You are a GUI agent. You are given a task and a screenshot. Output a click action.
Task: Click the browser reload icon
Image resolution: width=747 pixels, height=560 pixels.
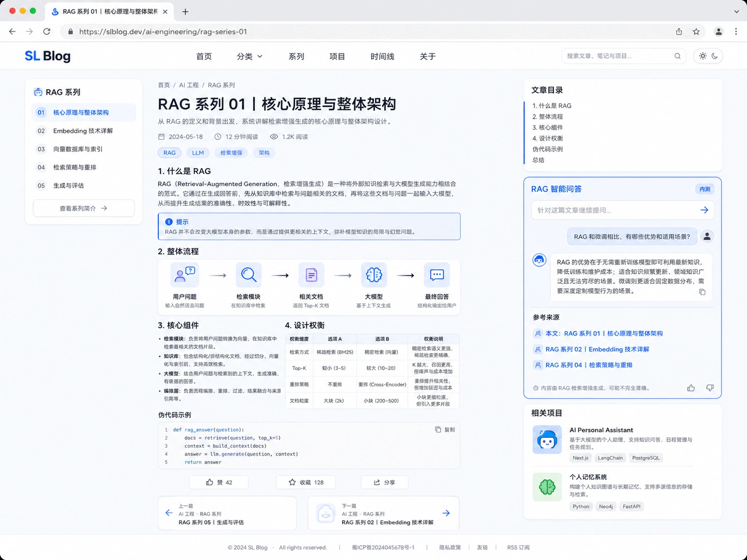tap(47, 31)
